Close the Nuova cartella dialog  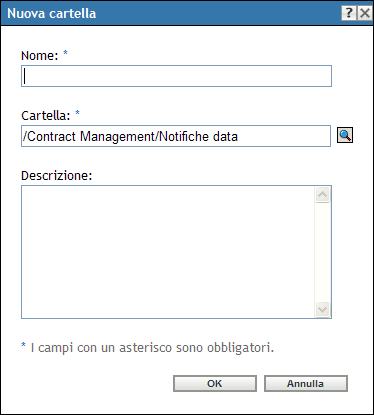(x=365, y=13)
